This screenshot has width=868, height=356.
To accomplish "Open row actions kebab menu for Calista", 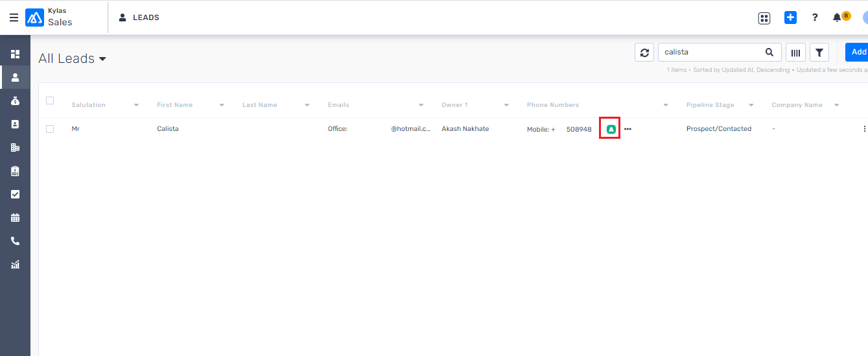I will point(864,129).
